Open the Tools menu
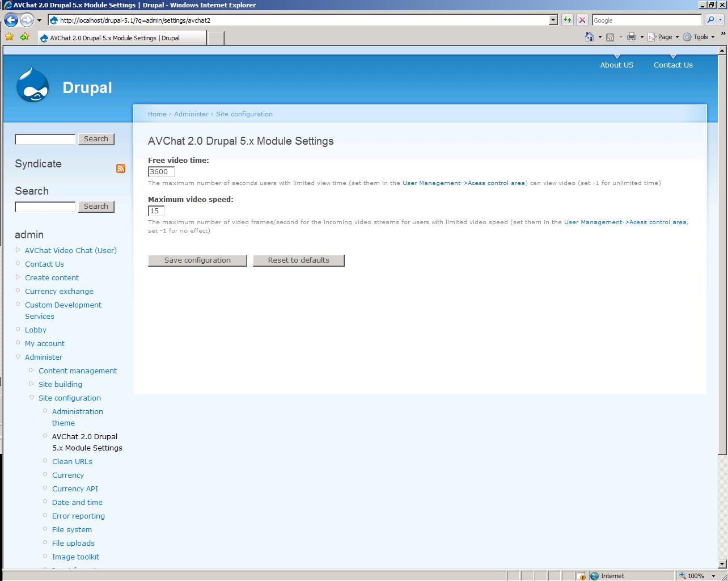Image resolution: width=728 pixels, height=581 pixels. pyautogui.click(x=699, y=37)
